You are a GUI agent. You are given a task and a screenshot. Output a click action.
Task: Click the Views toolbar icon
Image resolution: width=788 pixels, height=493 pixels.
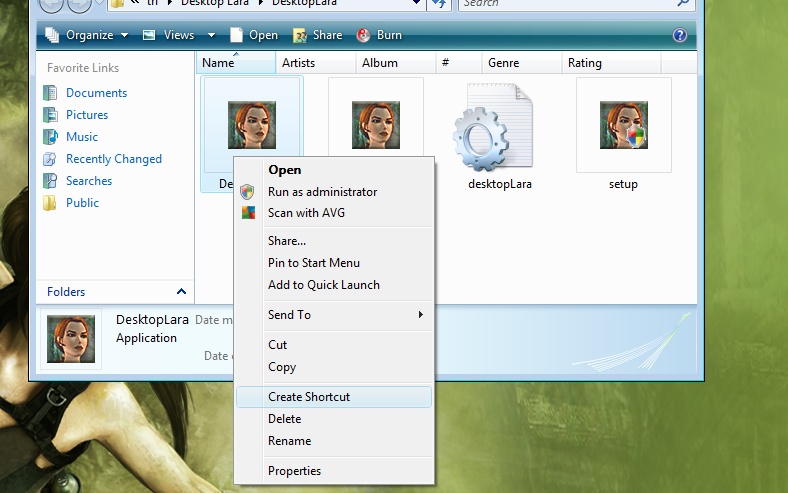tap(149, 35)
